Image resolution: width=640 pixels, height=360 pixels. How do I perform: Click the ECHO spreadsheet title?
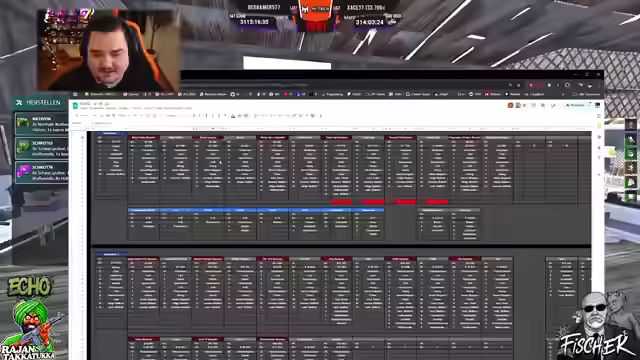85,104
